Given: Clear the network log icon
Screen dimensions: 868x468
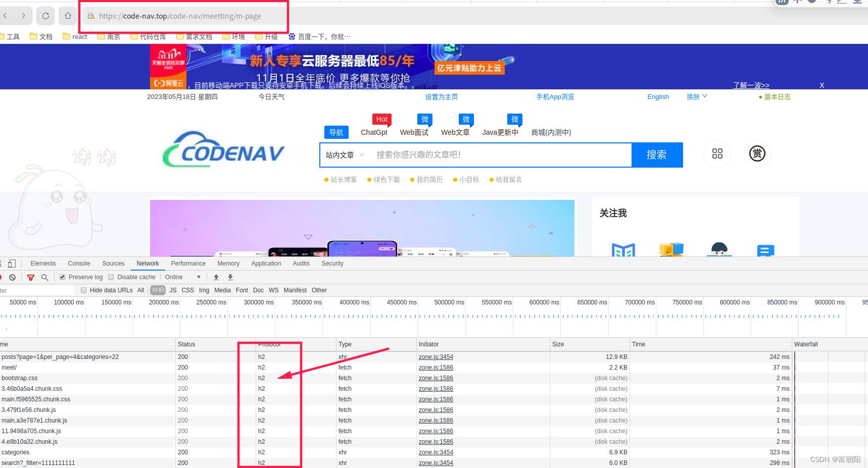Looking at the screenshot, I should point(12,277).
